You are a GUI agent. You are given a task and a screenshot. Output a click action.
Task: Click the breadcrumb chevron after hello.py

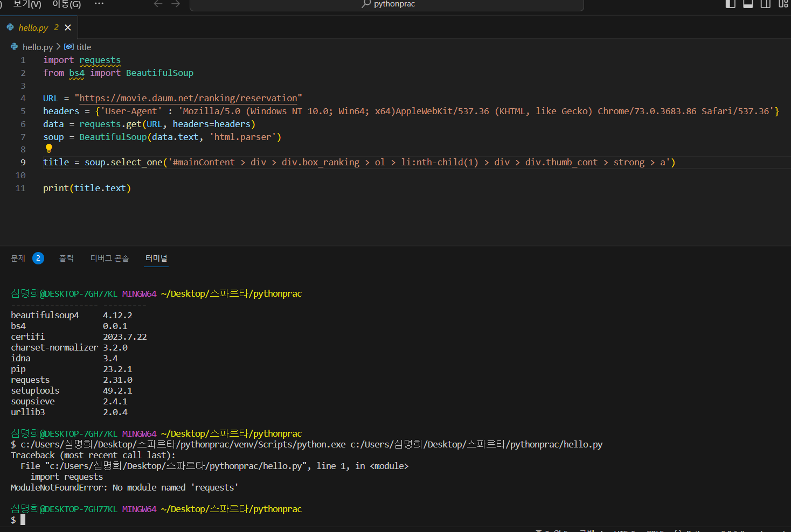[x=58, y=47]
